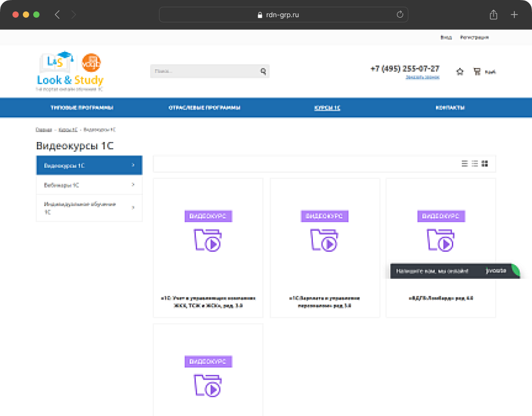Open favorites via the star icon
Screen dimensions: 532x416
pos(459,72)
